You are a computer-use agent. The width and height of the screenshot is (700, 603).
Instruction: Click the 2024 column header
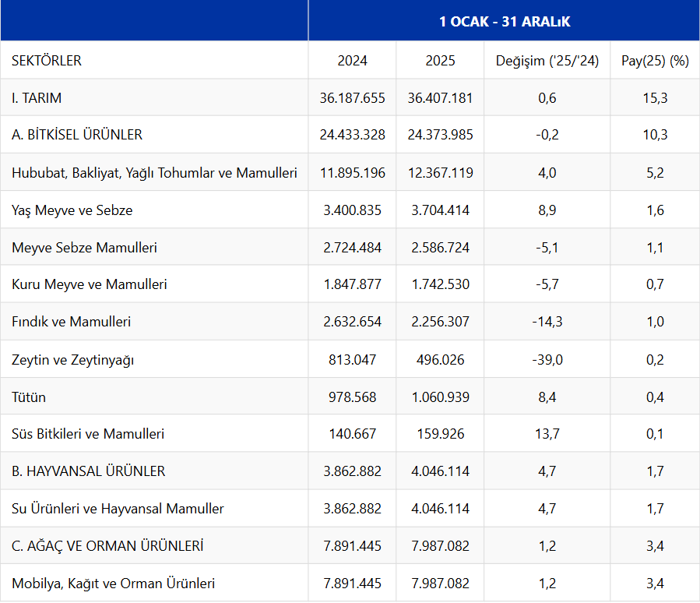(x=352, y=61)
